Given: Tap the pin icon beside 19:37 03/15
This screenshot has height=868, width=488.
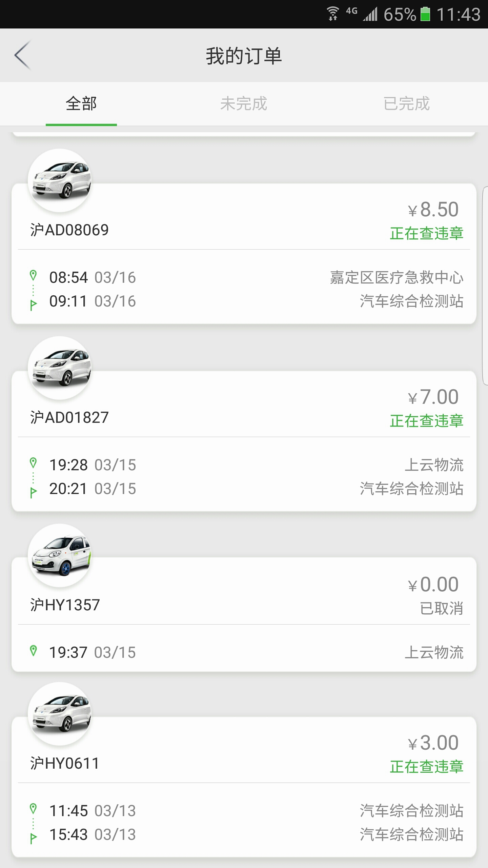Looking at the screenshot, I should pos(33,651).
